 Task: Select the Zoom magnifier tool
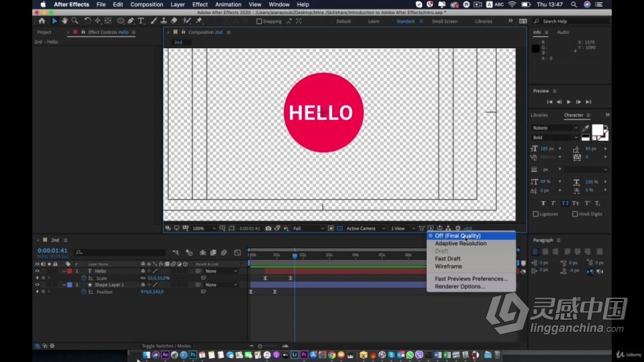[x=74, y=21]
